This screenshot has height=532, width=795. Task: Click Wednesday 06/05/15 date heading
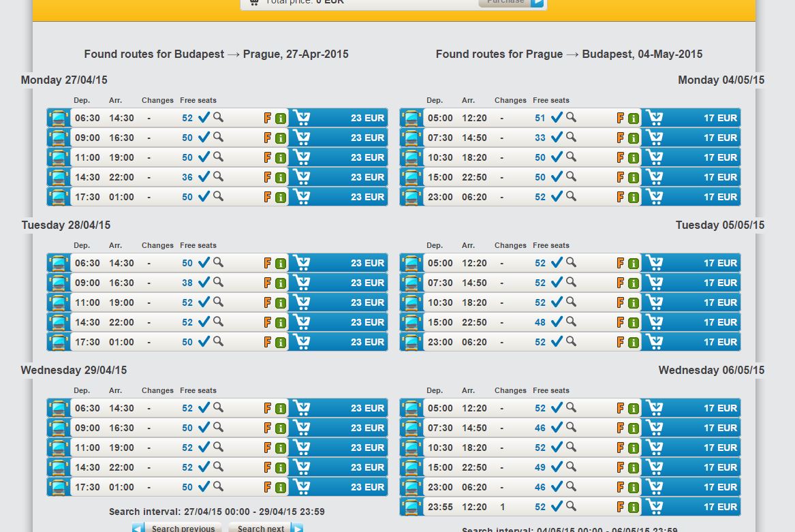click(x=711, y=370)
